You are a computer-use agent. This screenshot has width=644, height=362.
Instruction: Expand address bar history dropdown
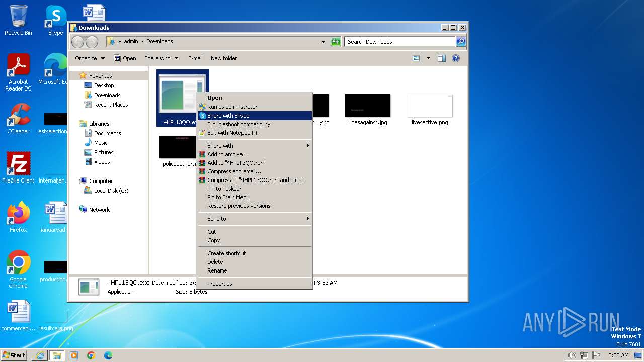click(x=323, y=42)
